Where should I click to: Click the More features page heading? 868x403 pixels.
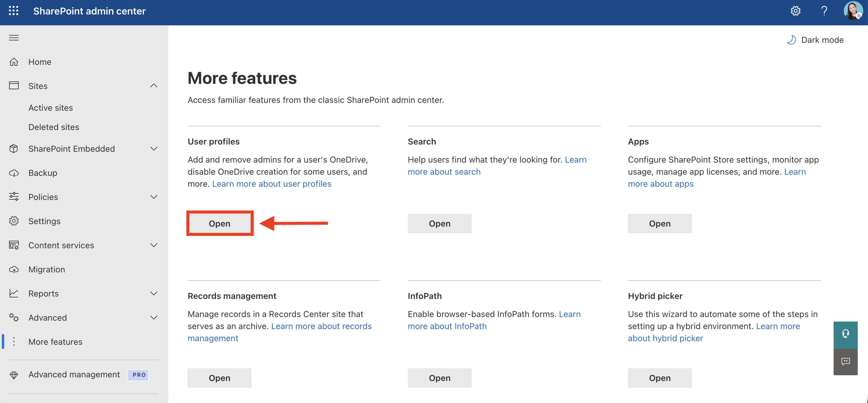click(x=242, y=78)
